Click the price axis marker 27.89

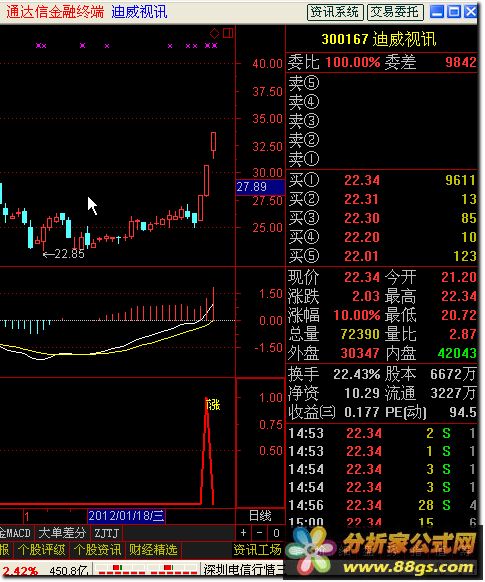[x=260, y=187]
